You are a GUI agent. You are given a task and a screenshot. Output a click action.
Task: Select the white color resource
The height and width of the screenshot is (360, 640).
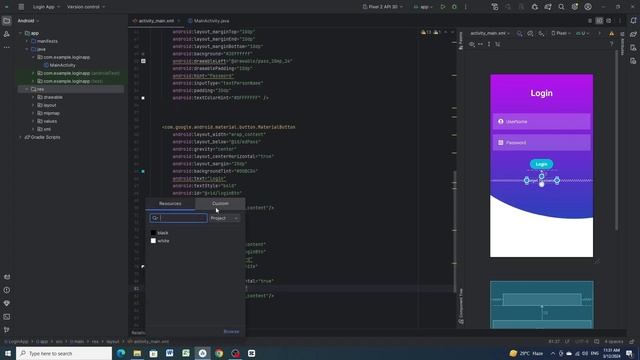click(x=160, y=241)
